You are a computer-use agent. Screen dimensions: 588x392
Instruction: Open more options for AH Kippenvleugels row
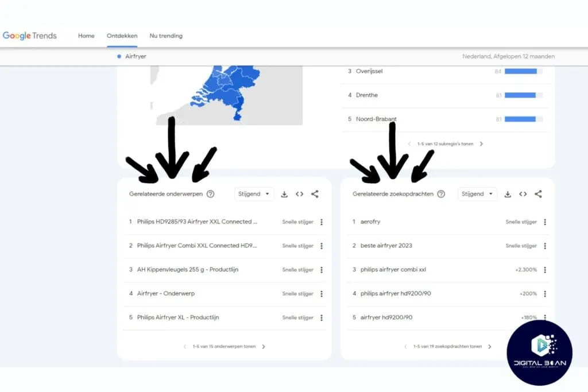pos(322,270)
